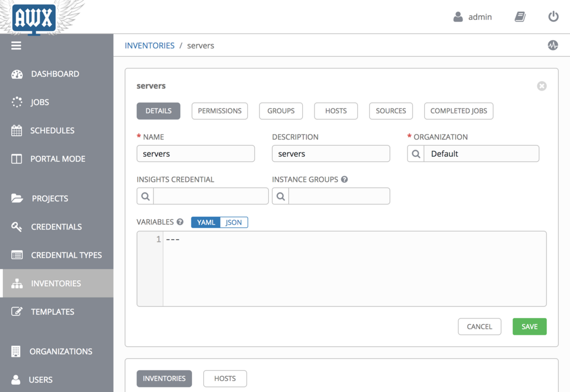
Task: Click the Instance Groups input field
Action: [339, 196]
